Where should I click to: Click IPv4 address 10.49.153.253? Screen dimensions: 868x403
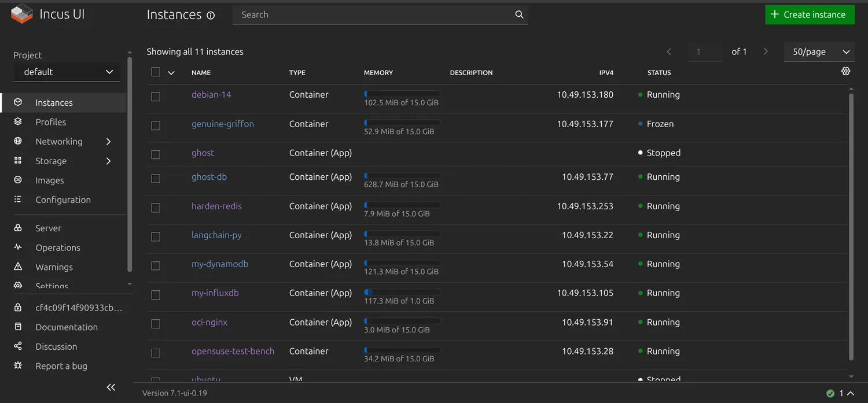click(585, 206)
